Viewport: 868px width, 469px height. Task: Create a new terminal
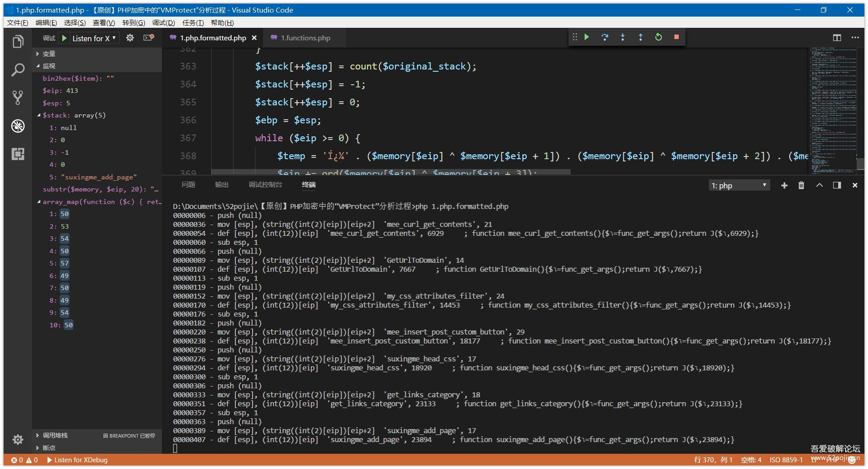(784, 185)
